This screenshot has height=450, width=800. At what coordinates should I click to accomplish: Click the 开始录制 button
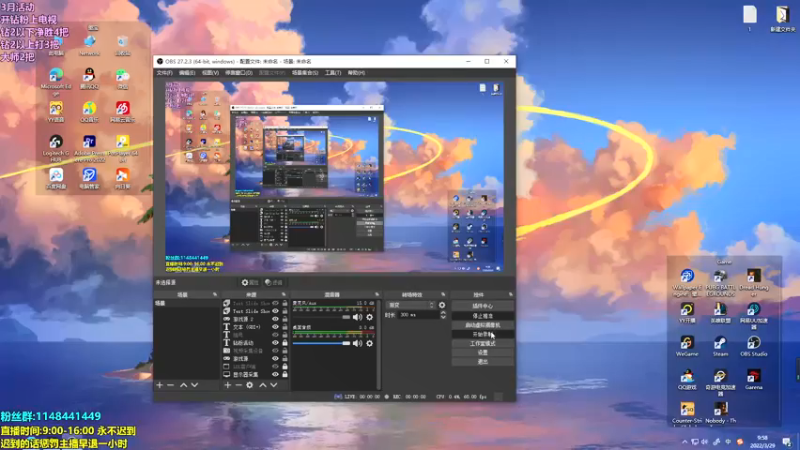point(483,334)
